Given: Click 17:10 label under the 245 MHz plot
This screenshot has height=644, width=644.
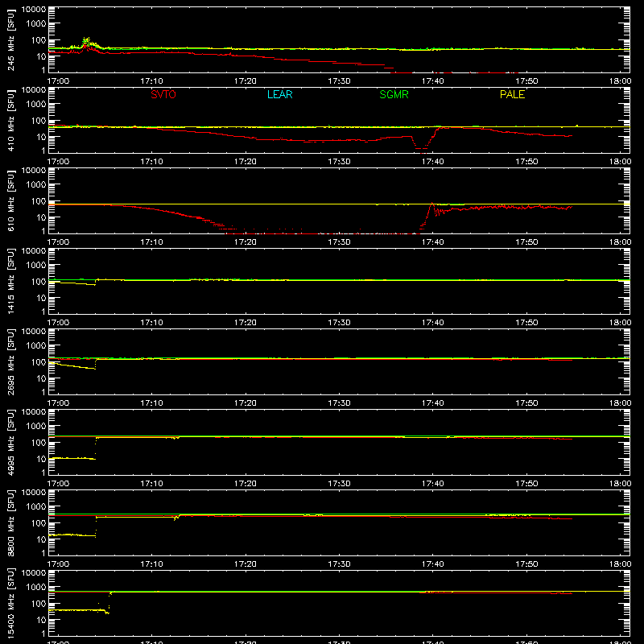Looking at the screenshot, I should [151, 81].
